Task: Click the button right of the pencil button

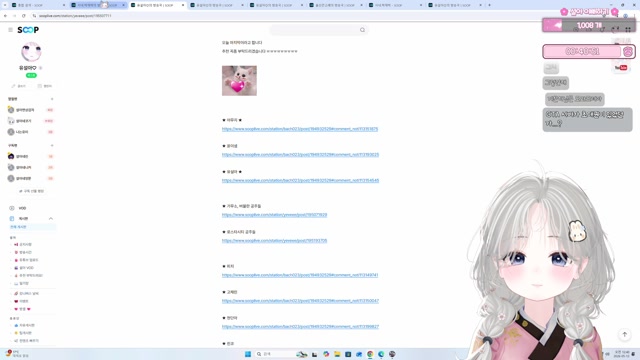Action: (x=45, y=86)
